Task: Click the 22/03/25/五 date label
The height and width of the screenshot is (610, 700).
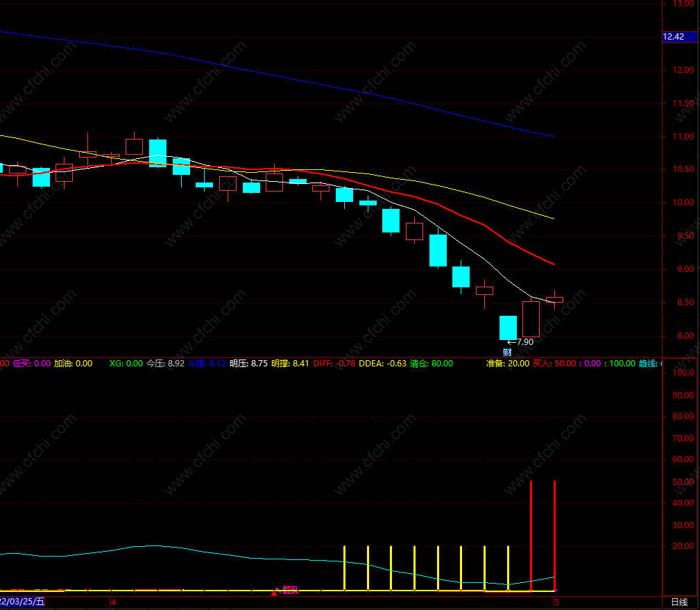Action: (x=22, y=602)
